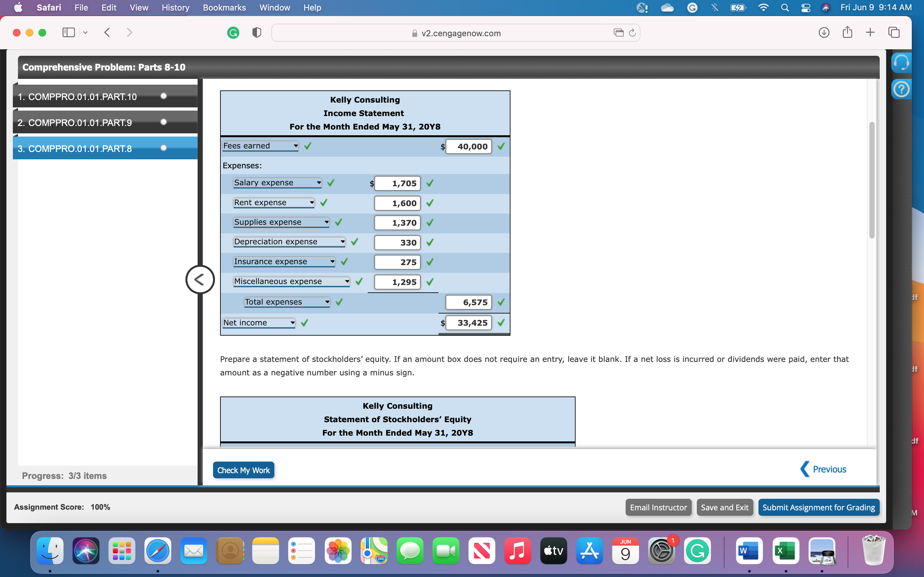Open the Safari downloads icon
Screen dimensions: 924x577
[x=824, y=33]
